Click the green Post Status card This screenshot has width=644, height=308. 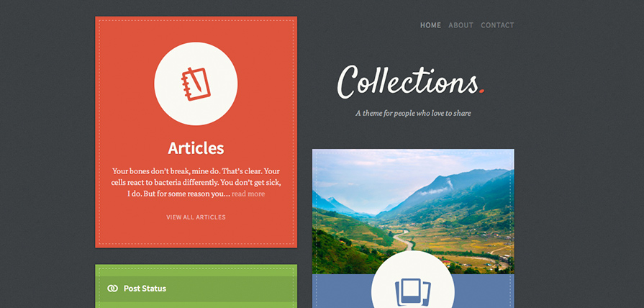point(196,286)
